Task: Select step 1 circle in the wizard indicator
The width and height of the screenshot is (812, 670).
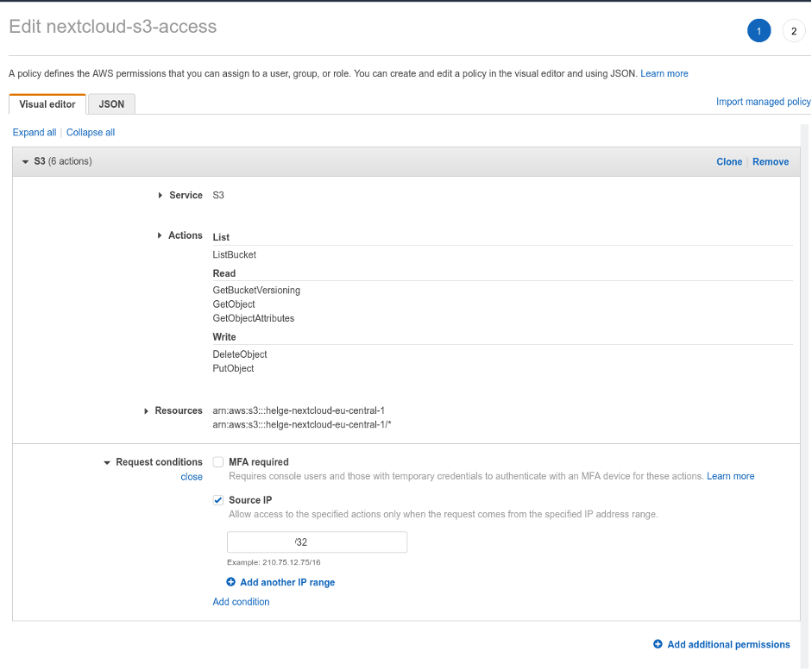Action: (x=758, y=30)
